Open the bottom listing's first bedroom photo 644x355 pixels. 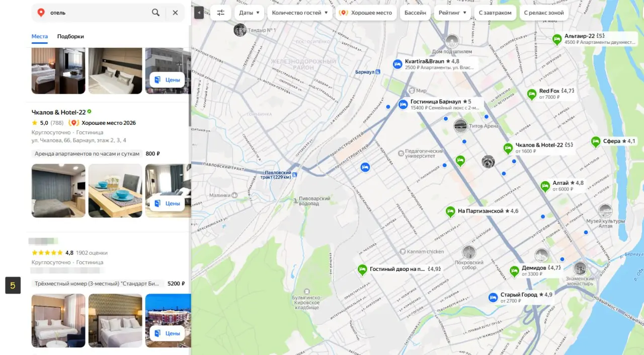pos(58,320)
